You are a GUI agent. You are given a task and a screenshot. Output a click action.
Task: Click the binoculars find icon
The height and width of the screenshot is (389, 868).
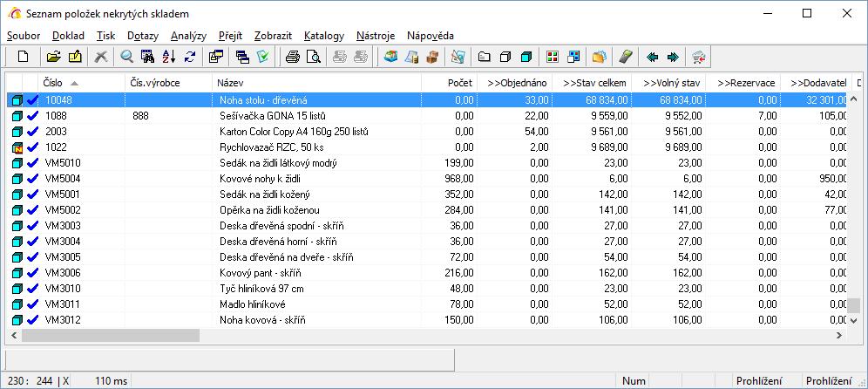(147, 57)
